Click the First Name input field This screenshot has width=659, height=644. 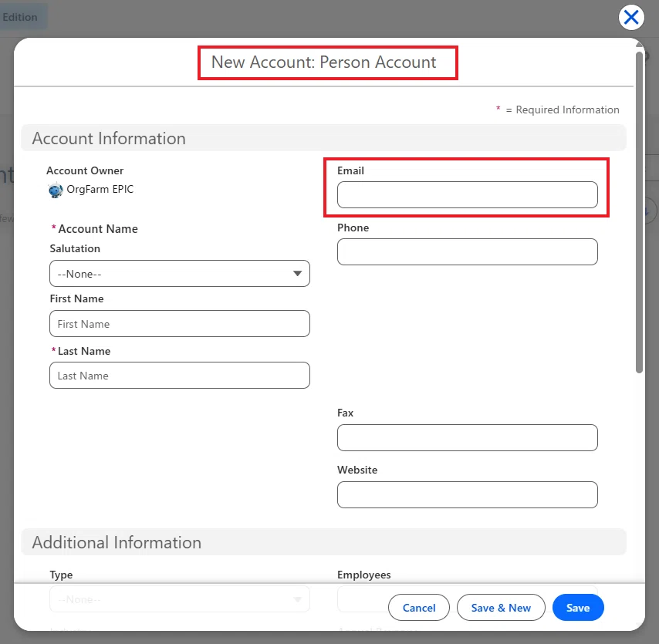point(180,323)
